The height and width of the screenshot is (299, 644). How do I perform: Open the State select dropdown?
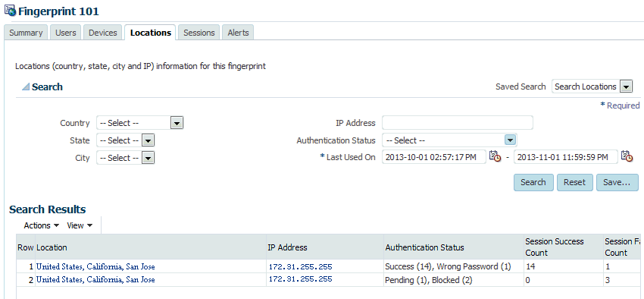(148, 140)
